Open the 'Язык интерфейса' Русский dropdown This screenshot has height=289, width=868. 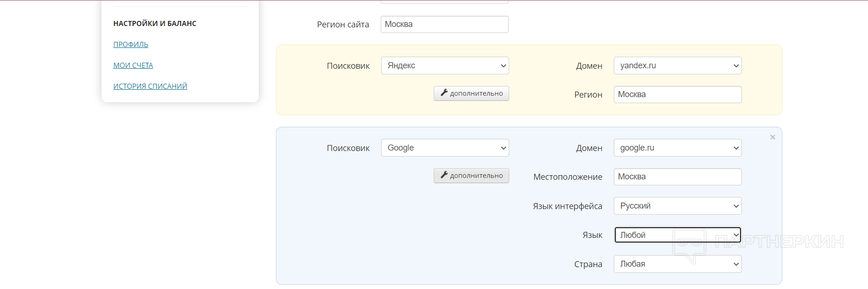click(678, 206)
